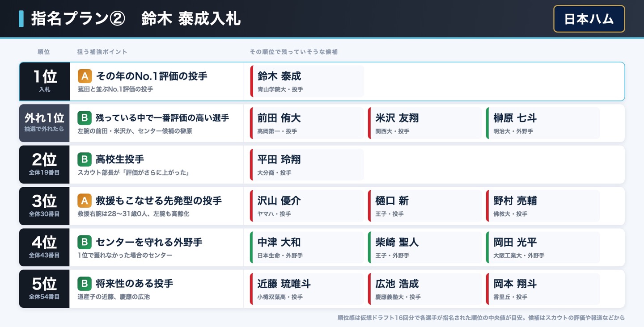Click the note スカウト部長が「評価がさらに上がった」

point(134,172)
